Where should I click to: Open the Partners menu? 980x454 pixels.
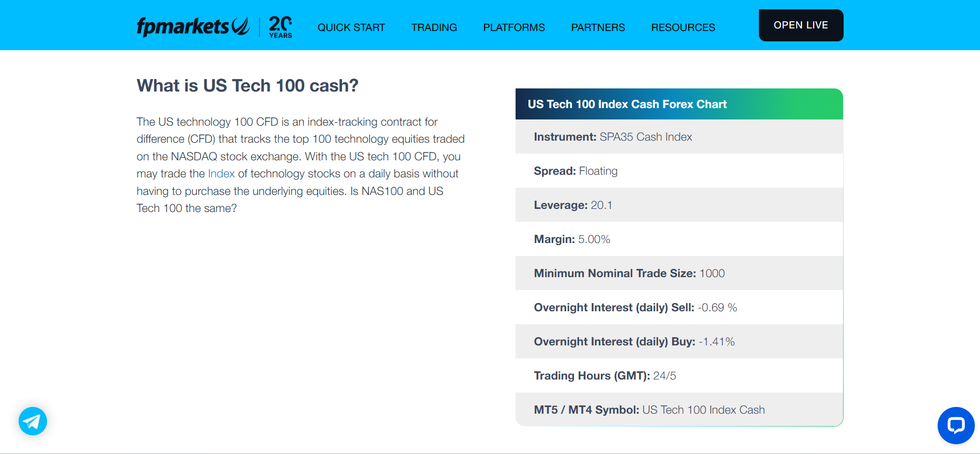[x=598, y=27]
